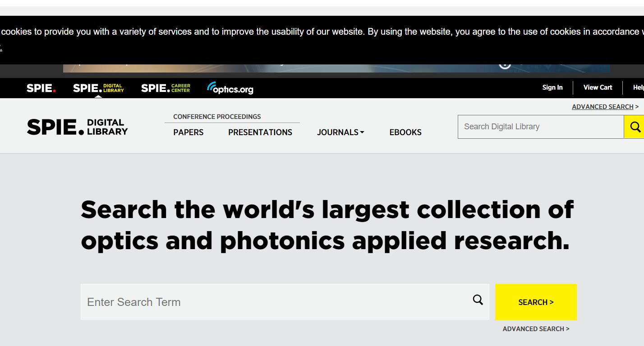Open View Cart
This screenshot has height=346, width=644.
(x=598, y=87)
